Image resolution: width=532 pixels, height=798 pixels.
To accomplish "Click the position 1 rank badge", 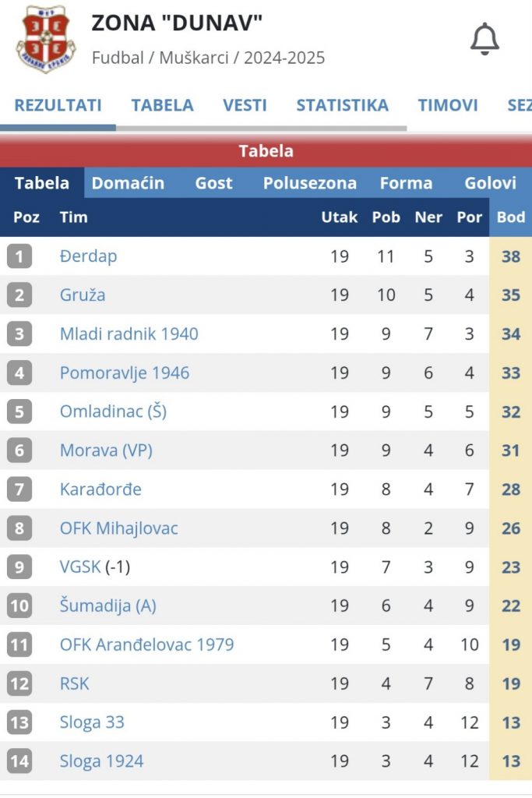I will pos(19,256).
